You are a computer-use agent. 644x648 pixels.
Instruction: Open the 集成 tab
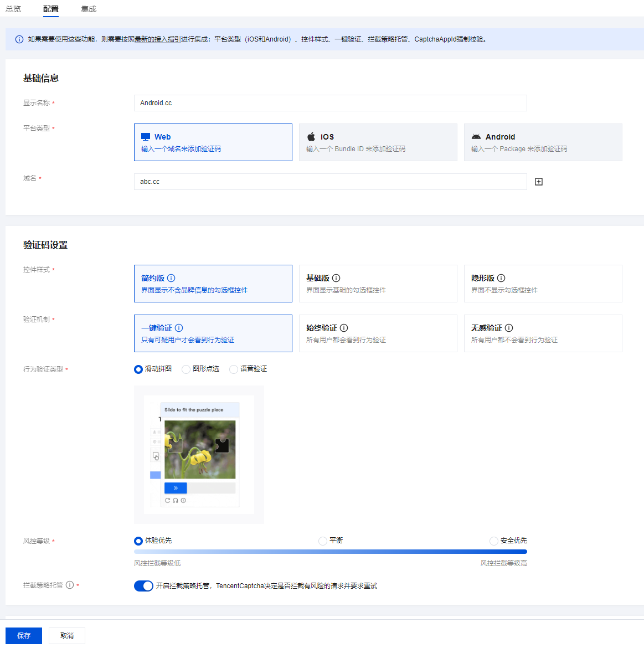click(x=89, y=9)
